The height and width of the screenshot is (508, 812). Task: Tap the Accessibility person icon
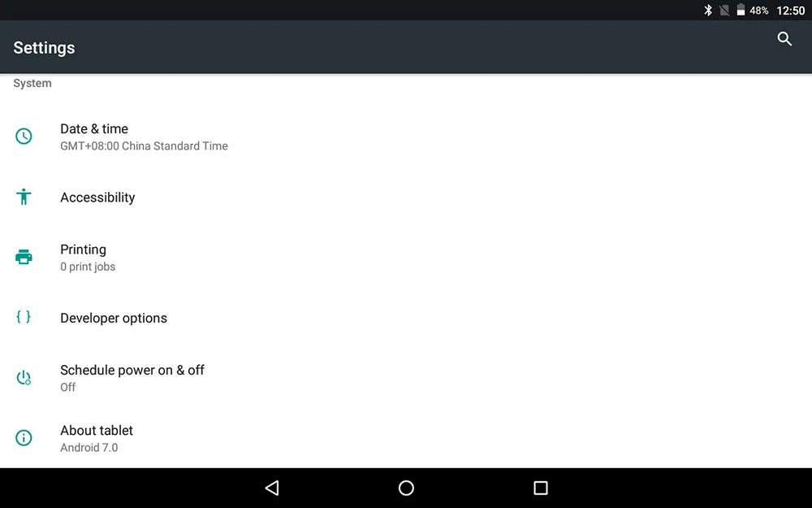click(24, 197)
